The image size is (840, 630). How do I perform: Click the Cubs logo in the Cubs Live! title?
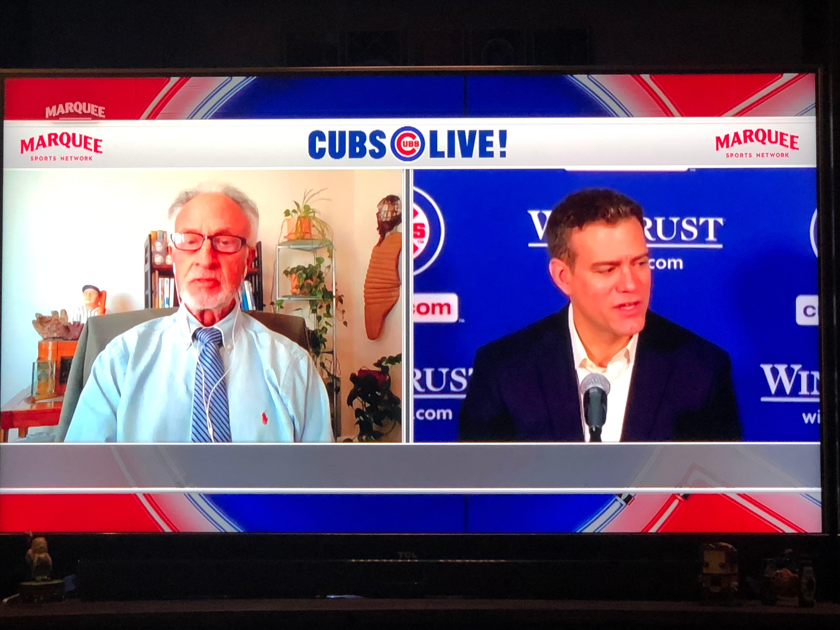click(x=407, y=144)
